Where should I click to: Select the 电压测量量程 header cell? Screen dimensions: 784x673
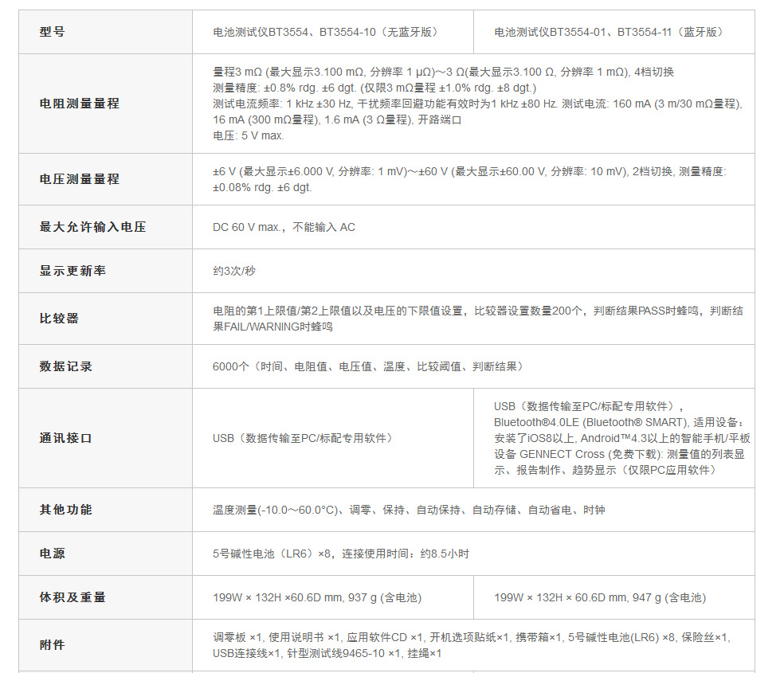point(105,179)
